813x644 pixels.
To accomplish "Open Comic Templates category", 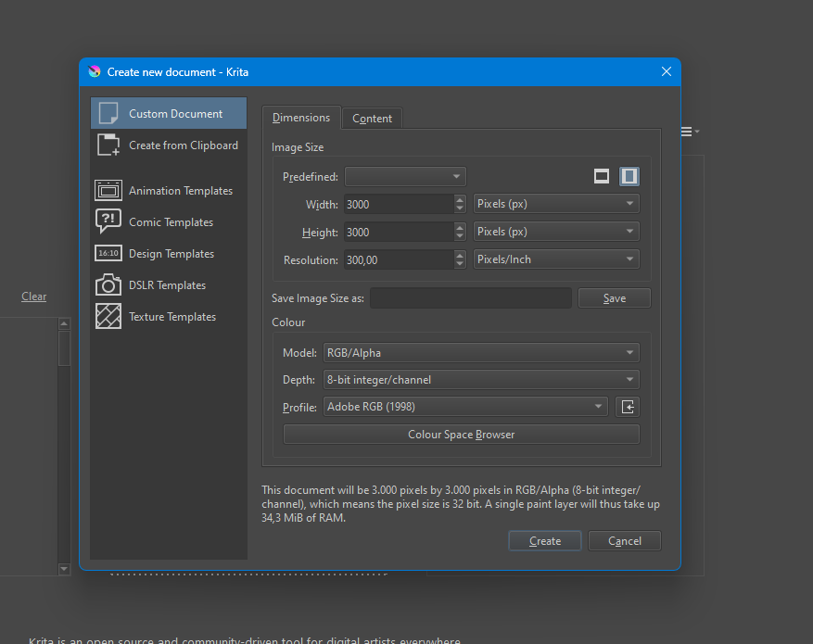I will coord(171,222).
